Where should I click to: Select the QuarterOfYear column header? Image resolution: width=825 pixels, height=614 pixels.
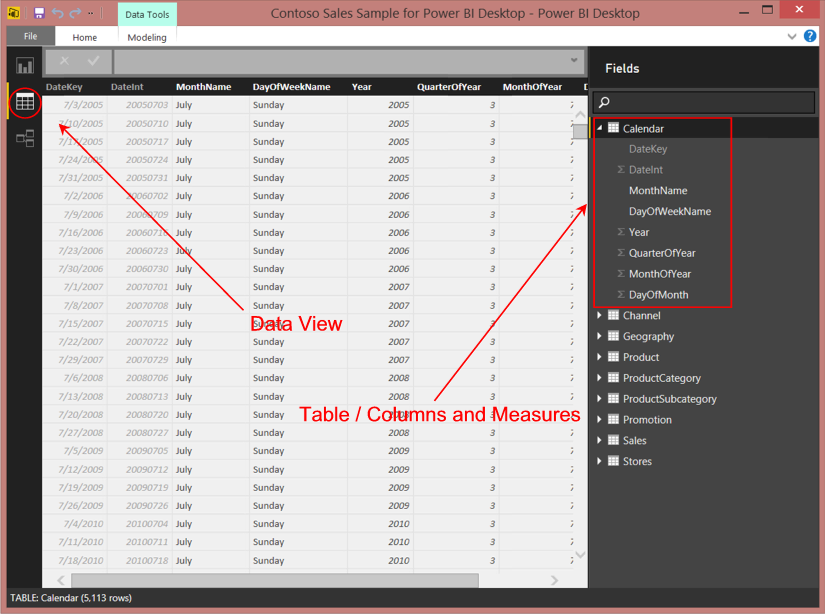[449, 87]
